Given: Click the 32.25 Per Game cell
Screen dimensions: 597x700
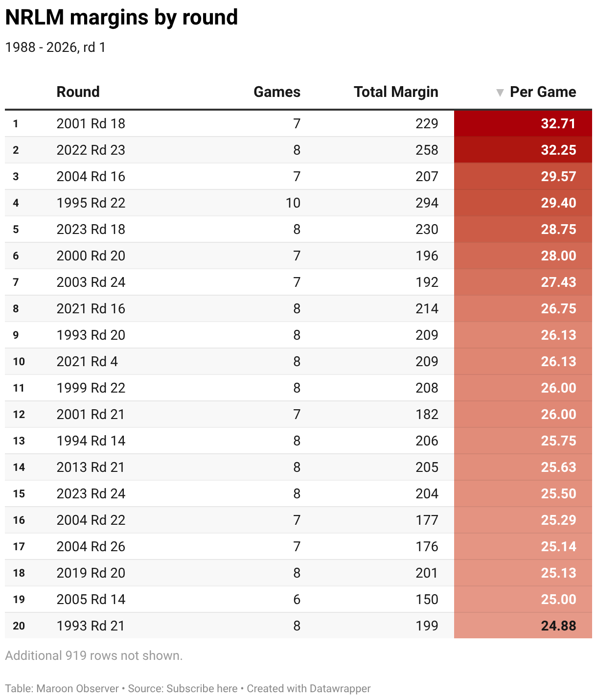Looking at the screenshot, I should (523, 150).
